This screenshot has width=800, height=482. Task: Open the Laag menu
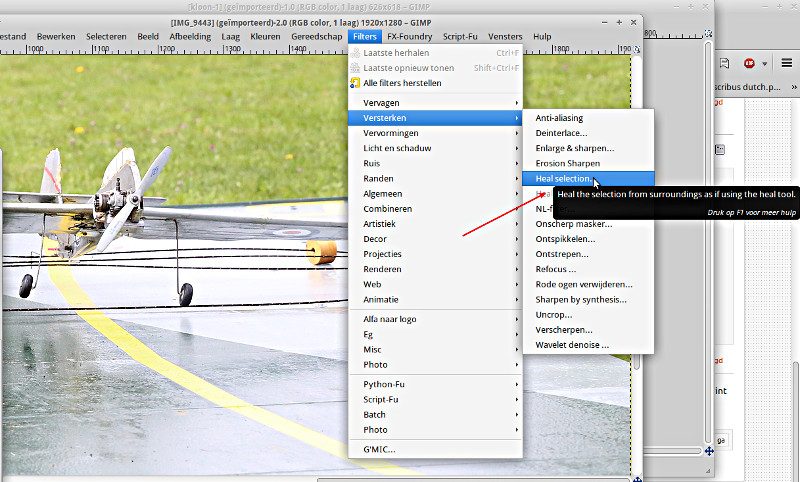[x=231, y=37]
